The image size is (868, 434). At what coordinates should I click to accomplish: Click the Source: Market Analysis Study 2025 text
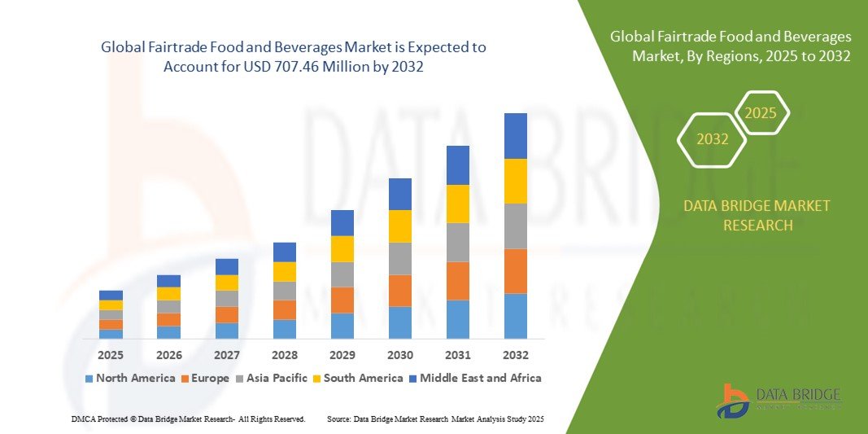[435, 419]
